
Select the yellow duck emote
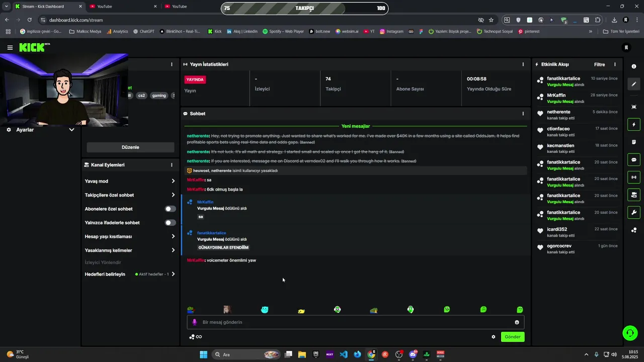pyautogui.click(x=301, y=311)
